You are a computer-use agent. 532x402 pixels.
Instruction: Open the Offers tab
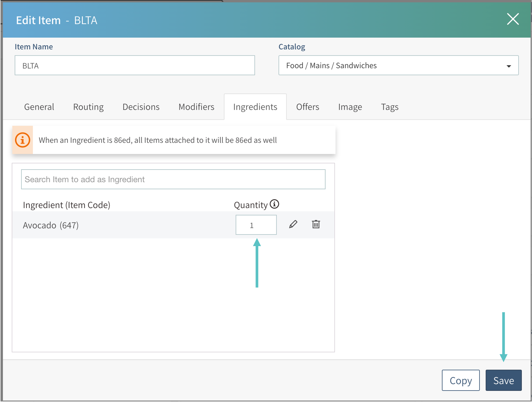pyautogui.click(x=308, y=107)
